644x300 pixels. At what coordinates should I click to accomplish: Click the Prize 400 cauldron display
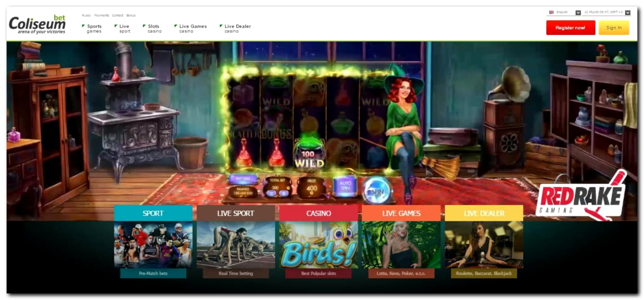click(311, 187)
